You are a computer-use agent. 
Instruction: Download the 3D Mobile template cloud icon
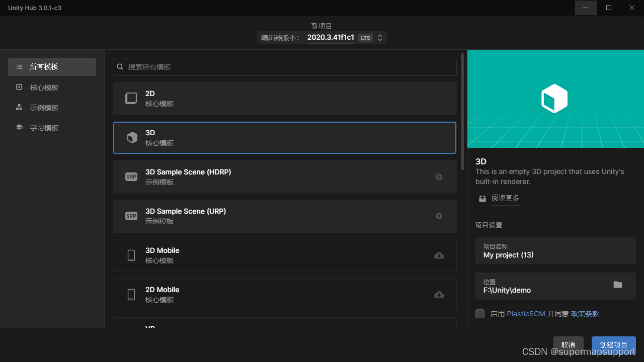(439, 255)
